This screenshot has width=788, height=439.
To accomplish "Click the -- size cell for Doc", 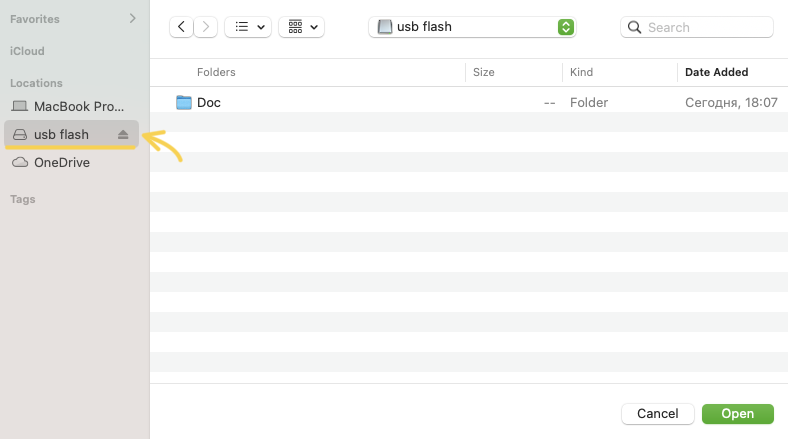I will click(549, 103).
